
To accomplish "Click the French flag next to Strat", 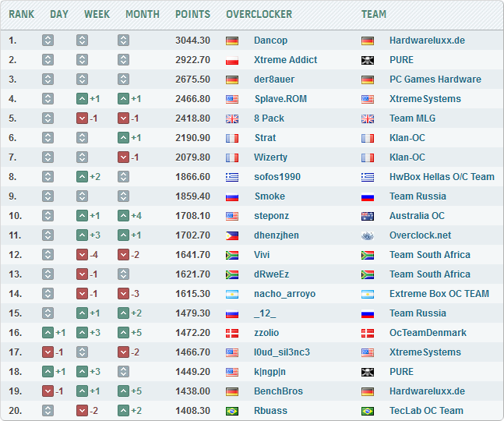I will 232,138.
